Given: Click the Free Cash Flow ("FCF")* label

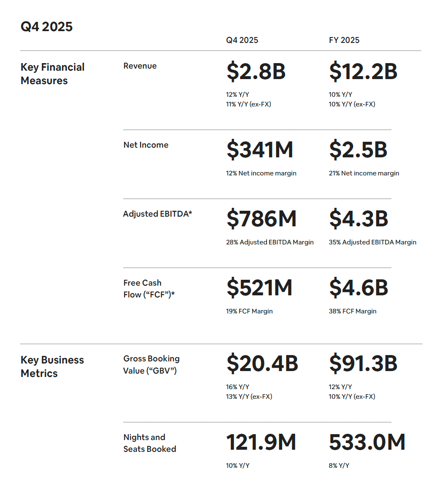Looking at the screenshot, I should coord(149,289).
